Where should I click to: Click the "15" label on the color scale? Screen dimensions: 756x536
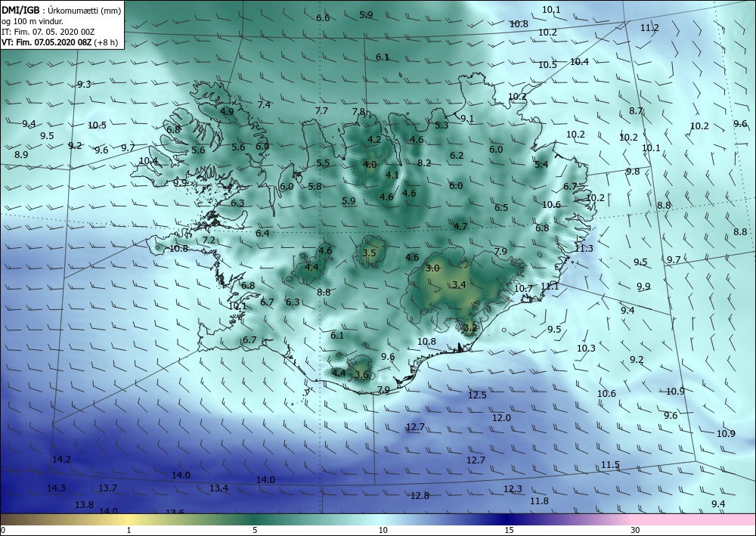click(509, 530)
